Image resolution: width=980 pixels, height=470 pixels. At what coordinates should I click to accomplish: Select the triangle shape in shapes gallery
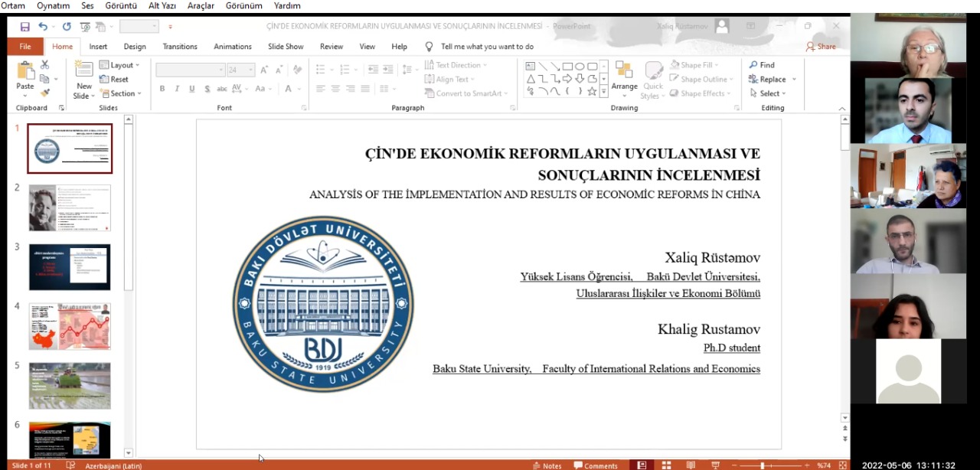(x=531, y=79)
